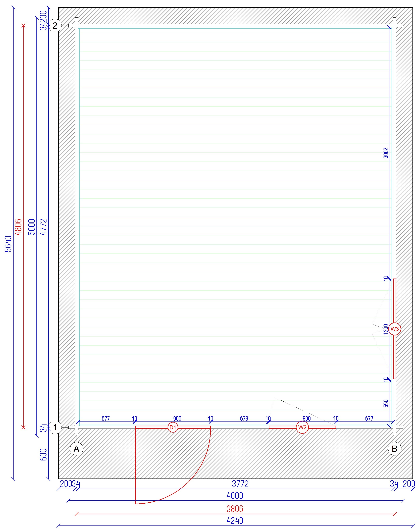This screenshot has height=529, width=420.
Task: Select the 800 window width dimension
Action: 307,419
